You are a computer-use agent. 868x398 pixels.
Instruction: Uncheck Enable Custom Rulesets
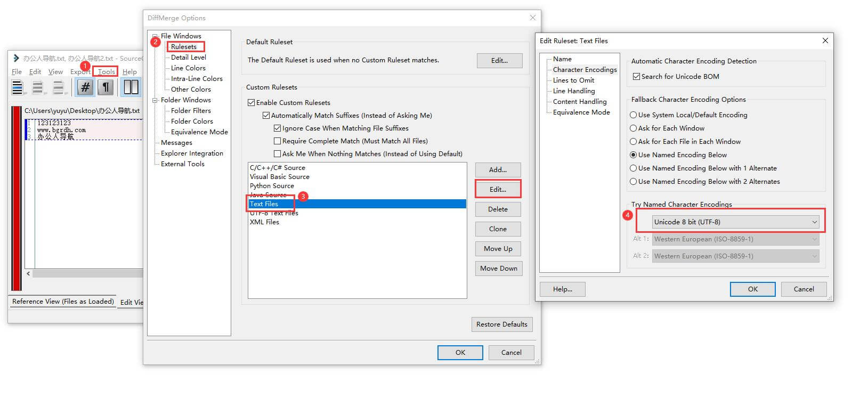[252, 103]
